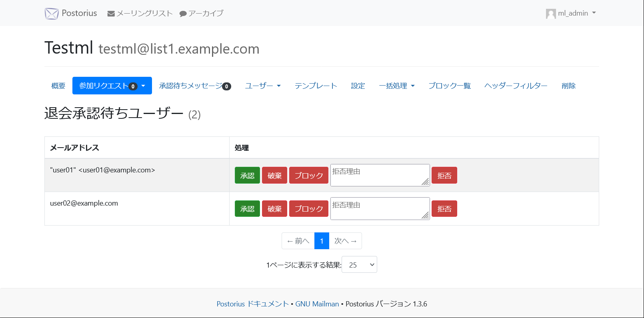This screenshot has width=644, height=318.
Task: Click the Postorius envelope logo icon
Action: (52, 14)
